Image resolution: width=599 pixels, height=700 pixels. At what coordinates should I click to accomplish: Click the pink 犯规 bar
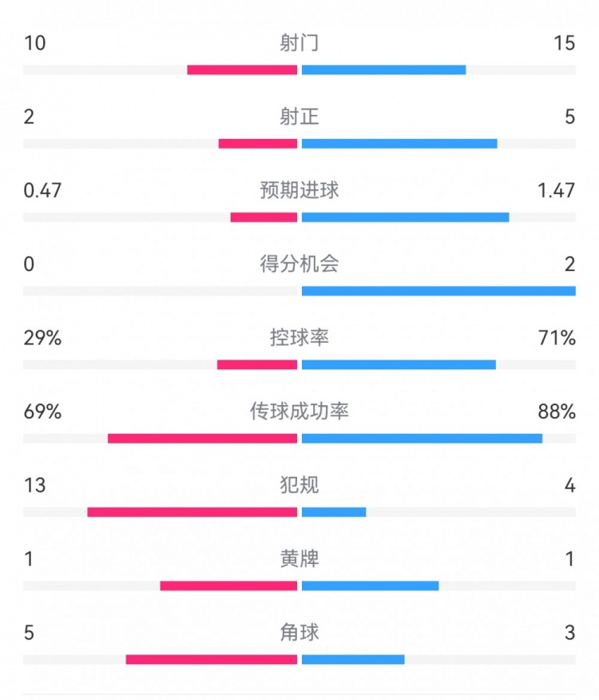click(x=192, y=512)
